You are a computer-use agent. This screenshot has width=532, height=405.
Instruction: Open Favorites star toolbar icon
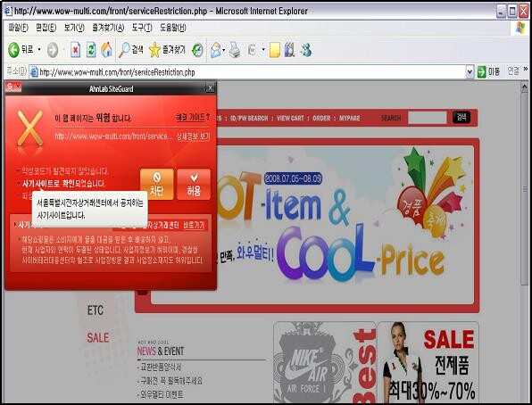pos(154,50)
